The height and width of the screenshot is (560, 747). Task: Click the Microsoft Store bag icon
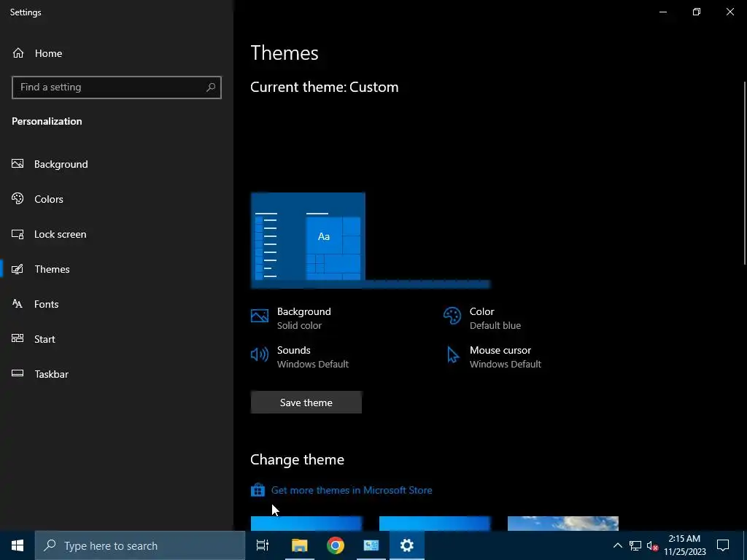point(258,490)
